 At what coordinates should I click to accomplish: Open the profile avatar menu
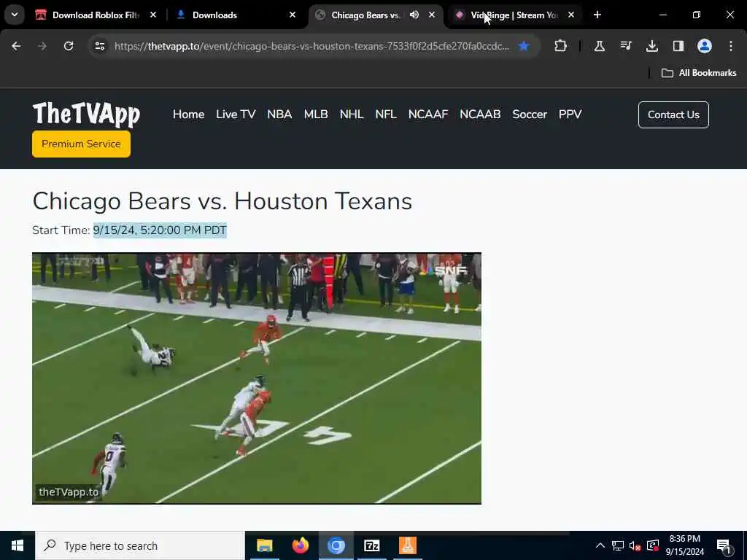tap(705, 46)
